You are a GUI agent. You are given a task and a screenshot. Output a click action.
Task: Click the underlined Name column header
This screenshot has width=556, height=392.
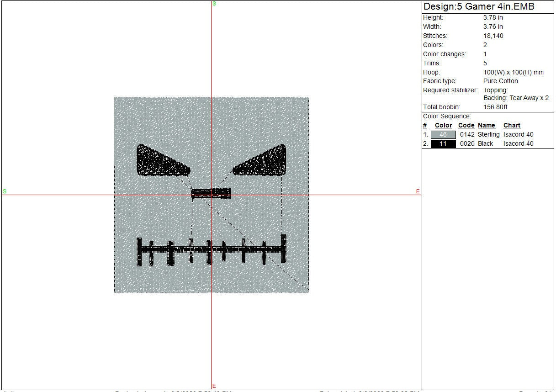tap(487, 126)
